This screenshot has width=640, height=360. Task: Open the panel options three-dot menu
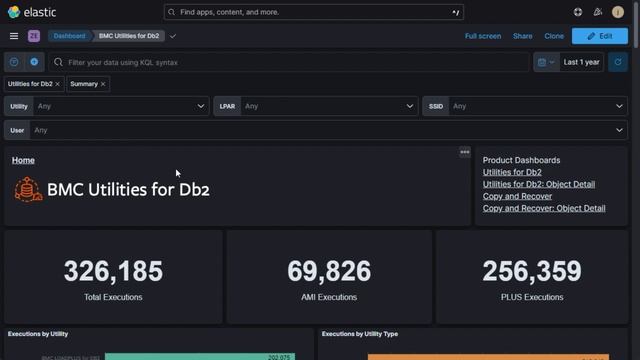pos(464,152)
